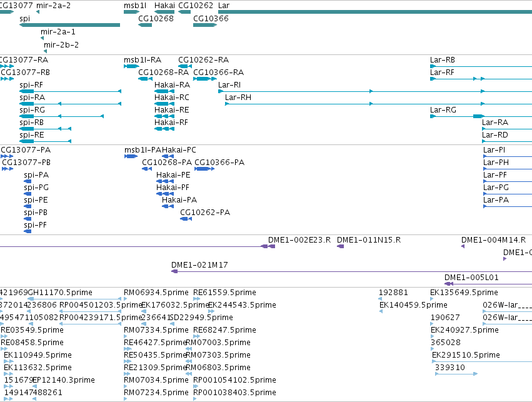Click the Lar-RI transcript label
This screenshot has height=402, width=532.
[229, 85]
